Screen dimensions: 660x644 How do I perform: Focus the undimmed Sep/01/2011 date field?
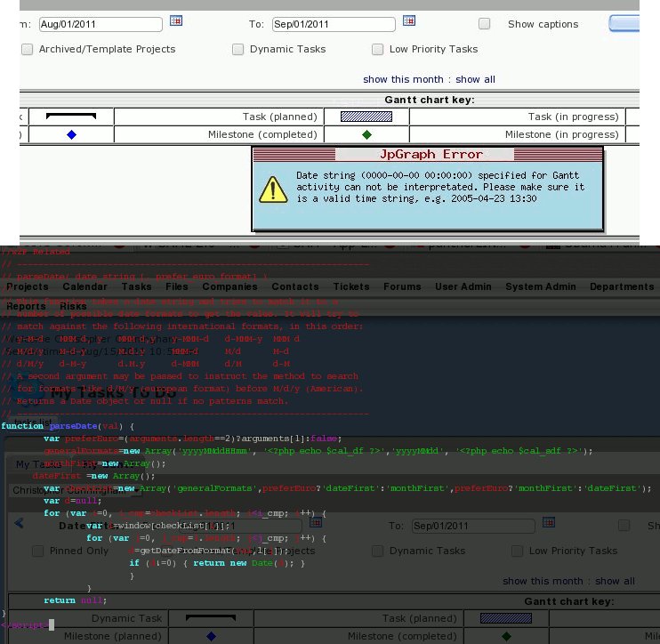[x=334, y=24]
